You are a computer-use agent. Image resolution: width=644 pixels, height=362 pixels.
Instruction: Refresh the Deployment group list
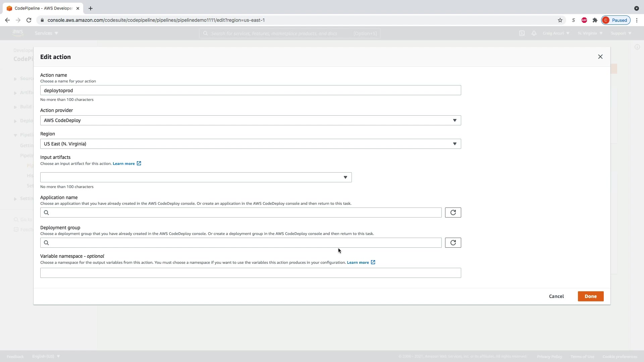coord(453,243)
